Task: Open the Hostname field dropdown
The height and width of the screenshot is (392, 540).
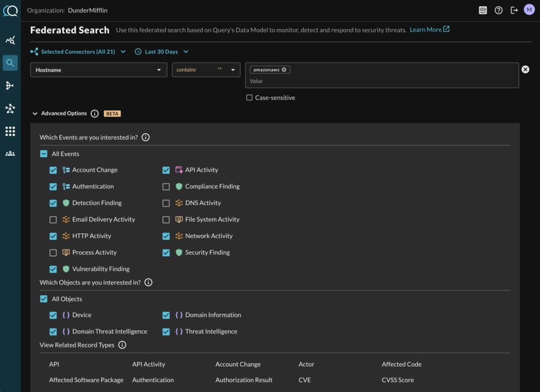Action: (x=99, y=70)
